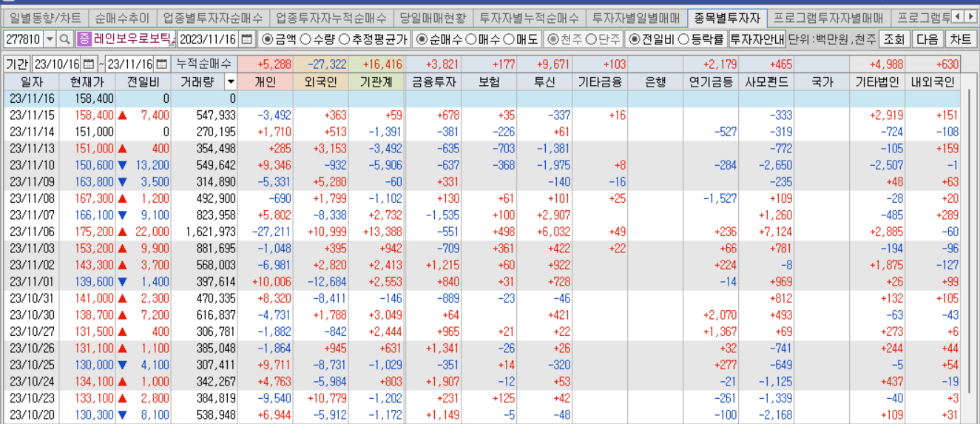The image size is (980, 424).
Task: Select the 23/11/16 date row
Action: pyautogui.click(x=481, y=98)
